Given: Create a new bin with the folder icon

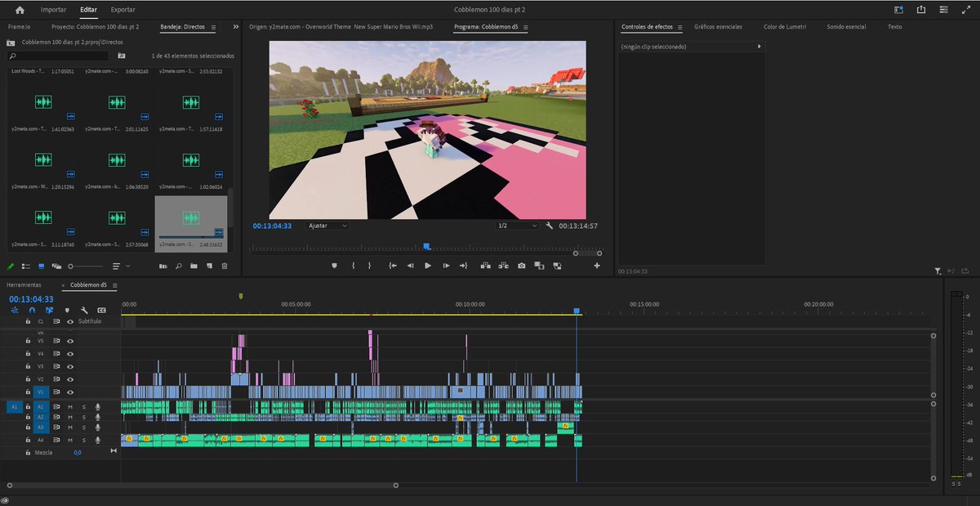Looking at the screenshot, I should (x=194, y=266).
